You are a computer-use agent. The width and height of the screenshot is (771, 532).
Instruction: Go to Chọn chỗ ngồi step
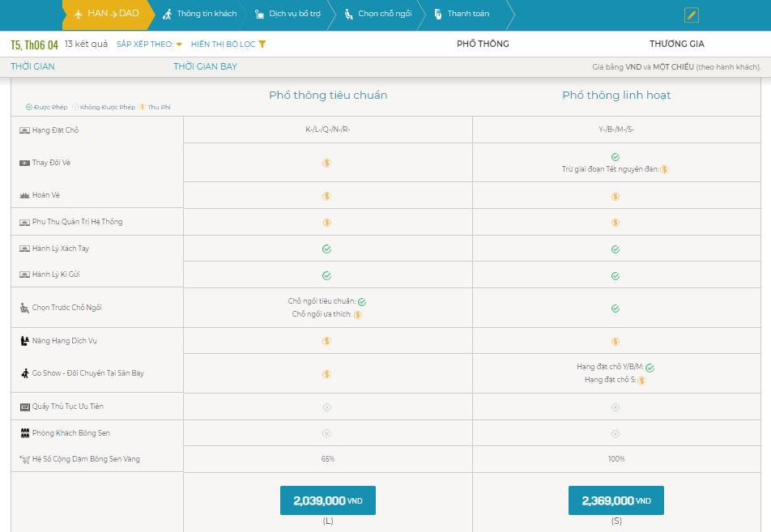(x=378, y=14)
